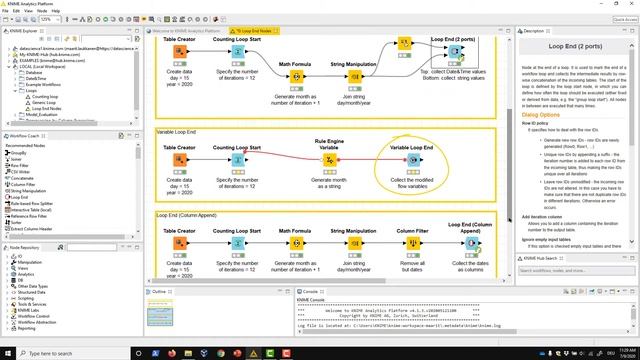Collapse the LOCAL (Local Workspace) tree node
Screen dimensions: 640x360
click(x=9, y=67)
